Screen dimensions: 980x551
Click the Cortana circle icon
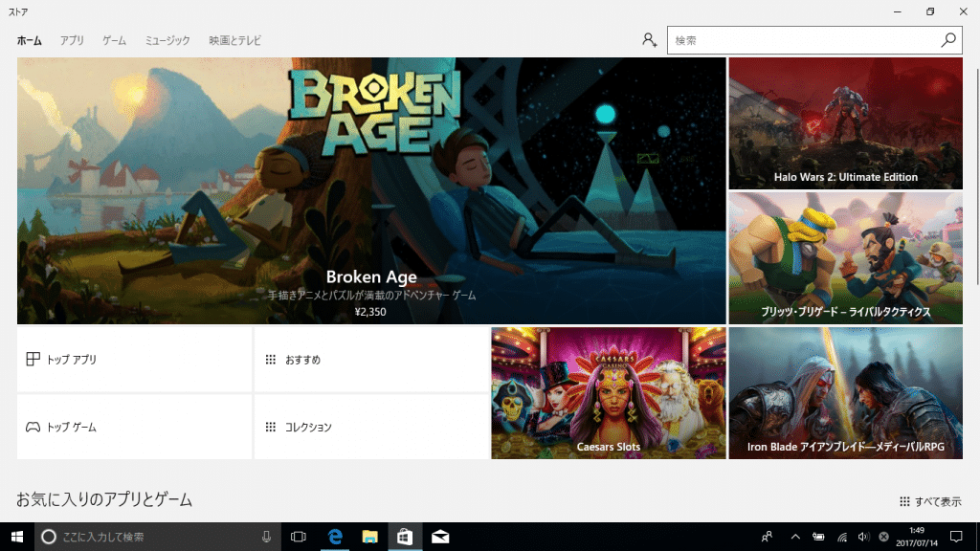48,537
